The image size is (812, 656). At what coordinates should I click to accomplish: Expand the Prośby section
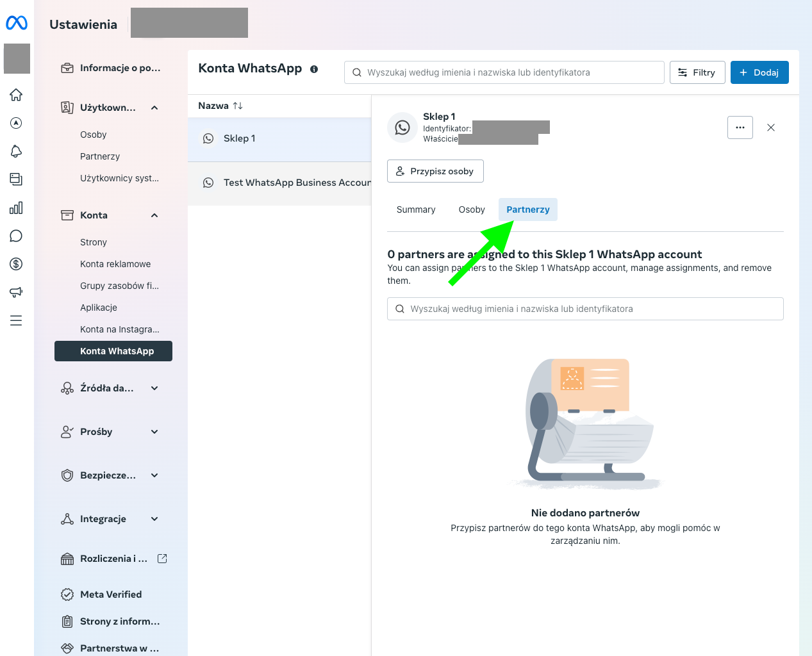154,432
